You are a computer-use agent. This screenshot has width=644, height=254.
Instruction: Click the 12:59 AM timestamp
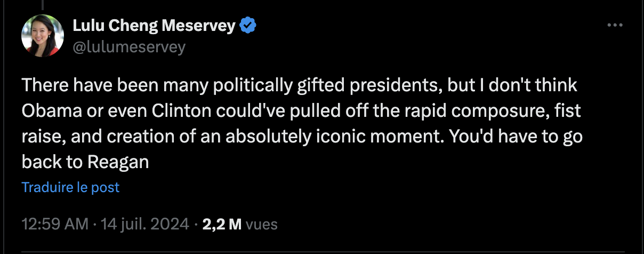[54, 224]
